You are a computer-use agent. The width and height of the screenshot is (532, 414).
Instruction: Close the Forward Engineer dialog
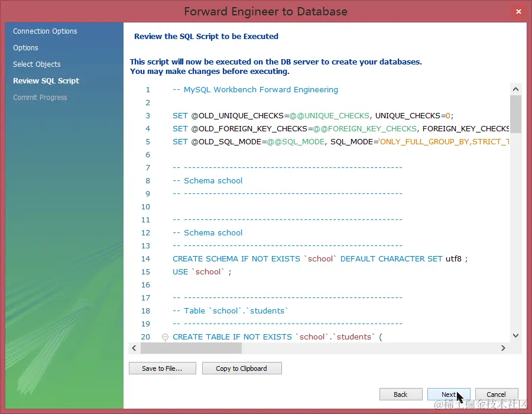[x=518, y=12]
